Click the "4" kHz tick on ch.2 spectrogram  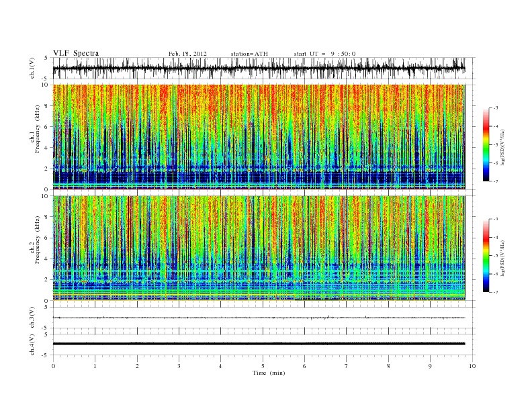(x=47, y=259)
